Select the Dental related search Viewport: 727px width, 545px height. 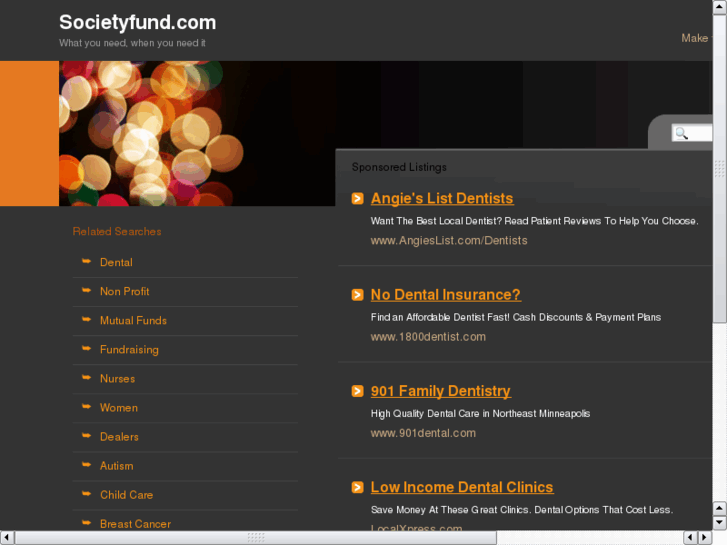click(116, 263)
